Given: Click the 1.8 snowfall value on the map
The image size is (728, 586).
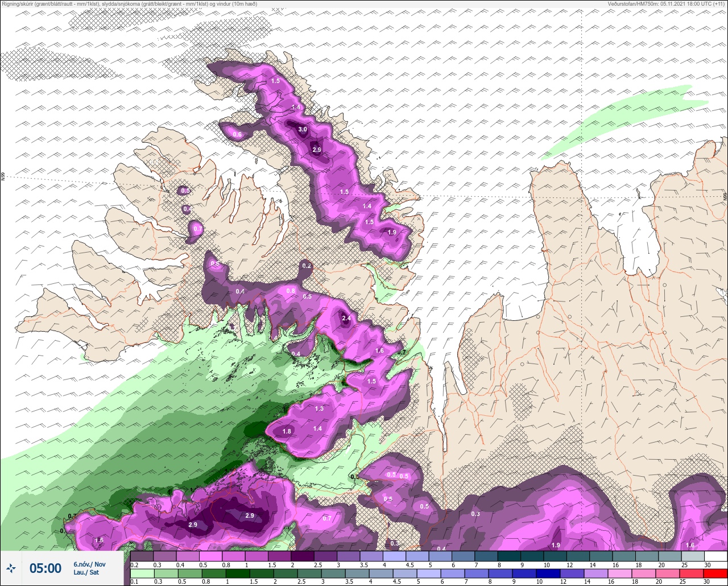Looking at the screenshot, I should (287, 432).
